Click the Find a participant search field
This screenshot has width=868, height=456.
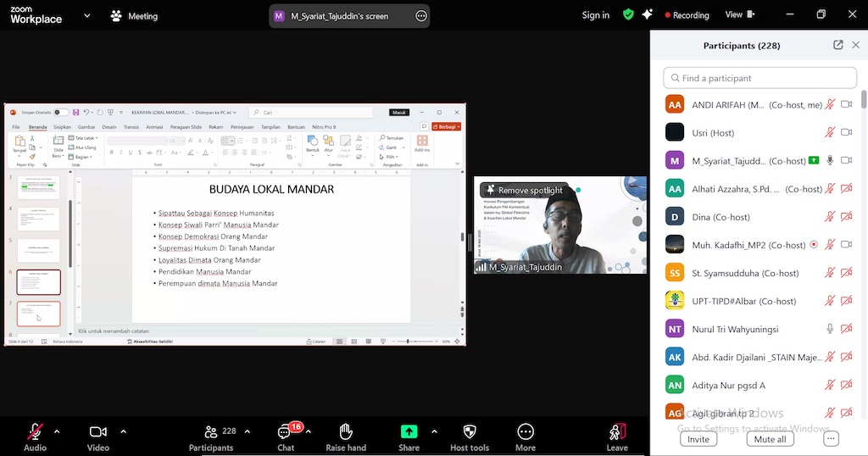coord(759,78)
